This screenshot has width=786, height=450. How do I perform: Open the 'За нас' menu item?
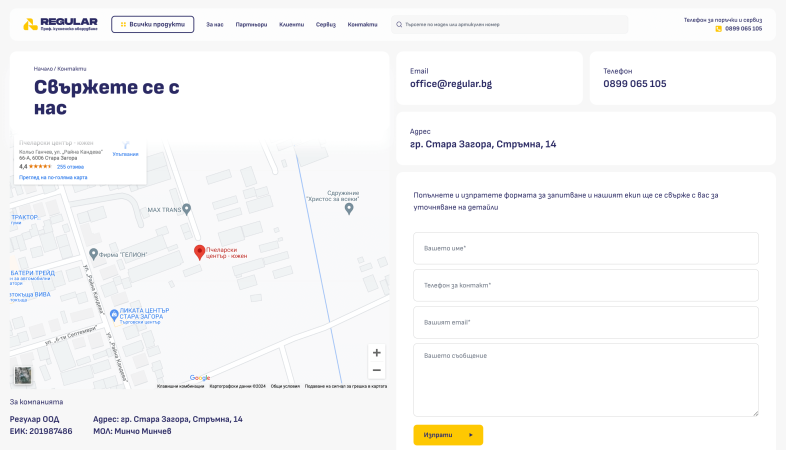coord(215,25)
